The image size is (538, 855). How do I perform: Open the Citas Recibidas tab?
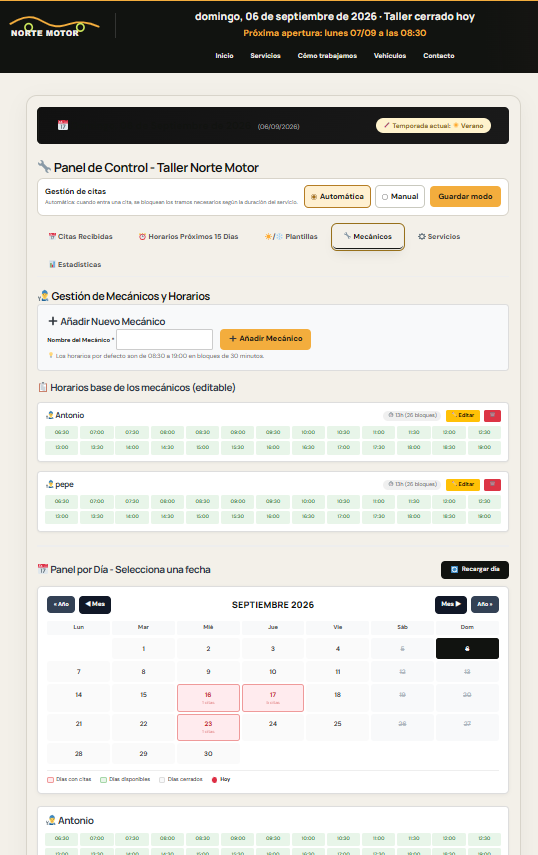pos(81,237)
